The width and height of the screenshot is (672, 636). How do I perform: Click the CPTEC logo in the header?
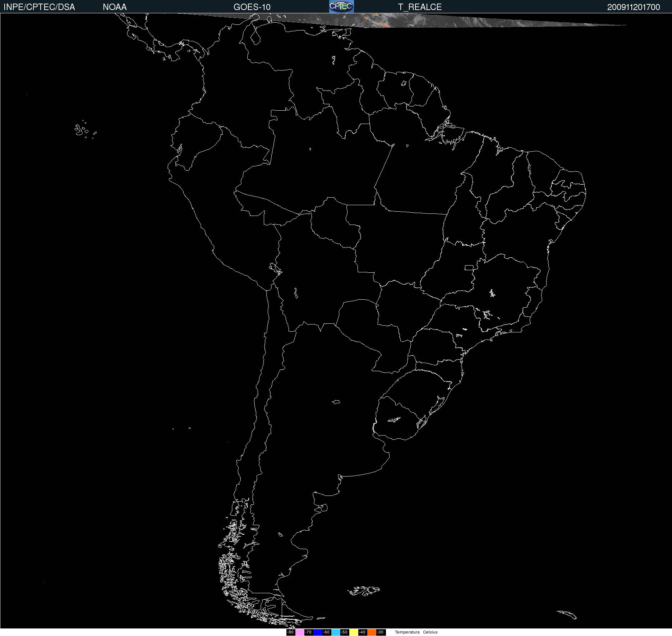pos(341,6)
